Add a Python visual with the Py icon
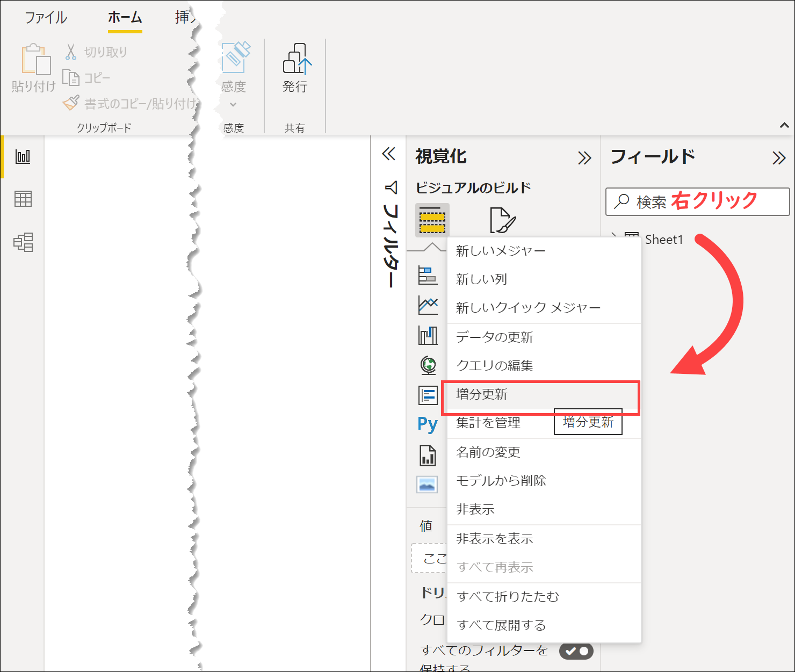This screenshot has height=672, width=795. (427, 424)
